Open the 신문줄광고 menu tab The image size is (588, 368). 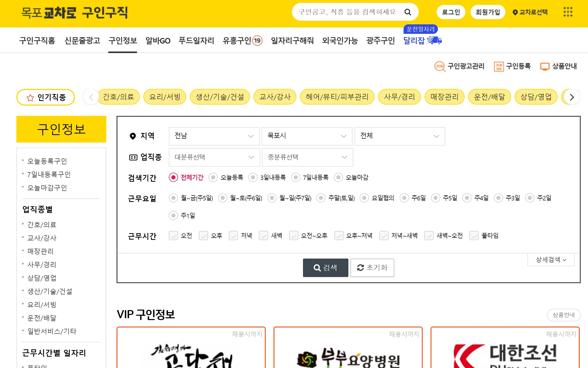(82, 40)
